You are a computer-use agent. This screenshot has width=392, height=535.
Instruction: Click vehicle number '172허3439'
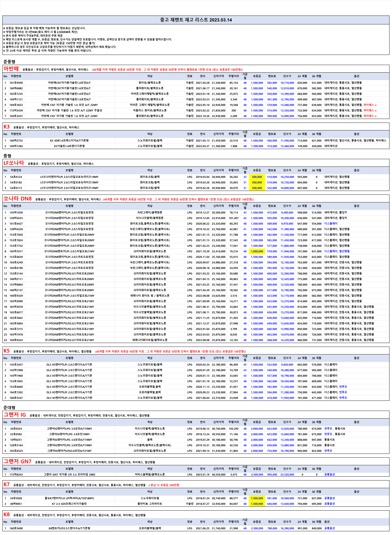pos(16,110)
